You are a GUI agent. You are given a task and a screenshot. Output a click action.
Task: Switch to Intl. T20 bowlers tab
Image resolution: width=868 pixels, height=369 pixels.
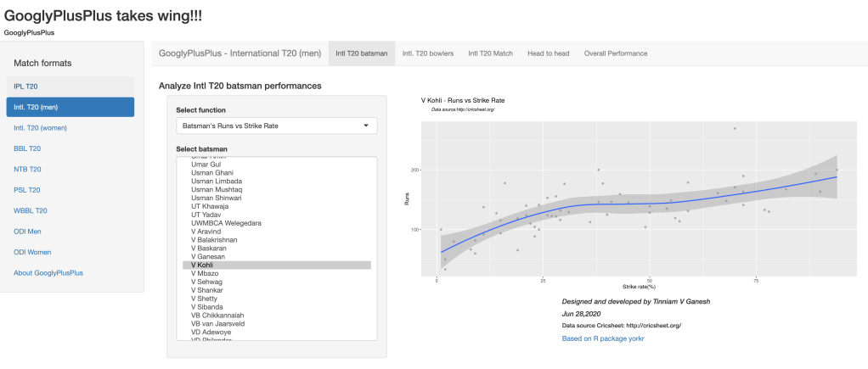click(x=427, y=53)
